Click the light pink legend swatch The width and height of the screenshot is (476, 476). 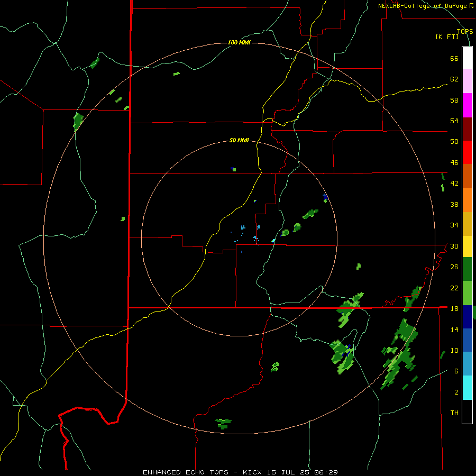[467, 81]
